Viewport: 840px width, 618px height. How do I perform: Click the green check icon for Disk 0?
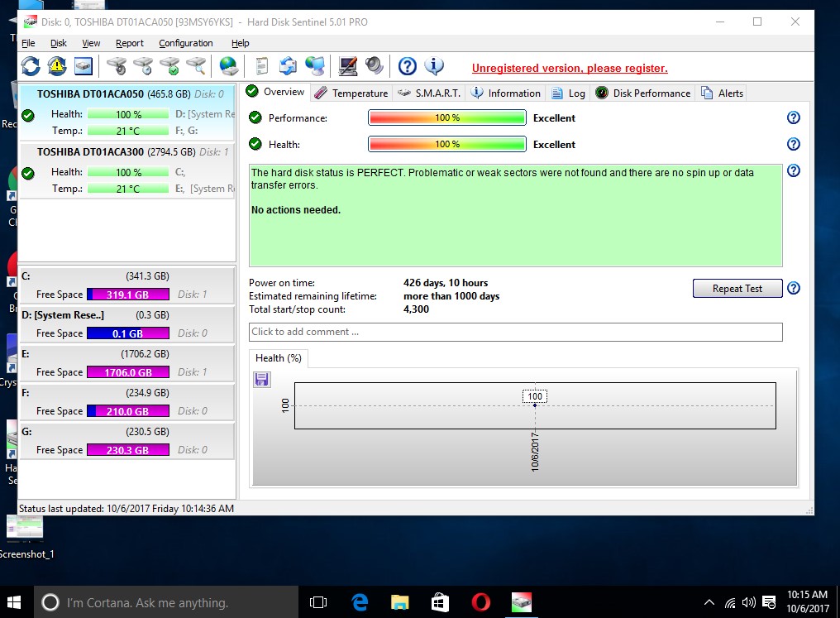pos(28,115)
